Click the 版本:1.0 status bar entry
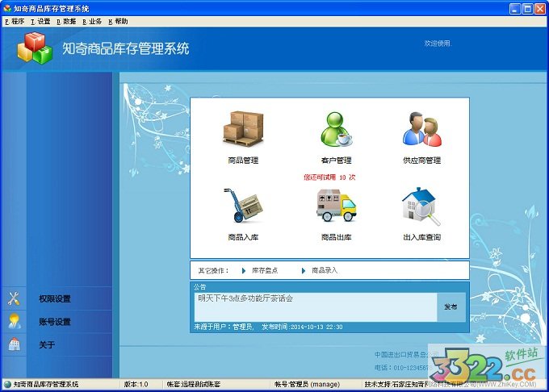This screenshot has width=549, height=392. 136,384
